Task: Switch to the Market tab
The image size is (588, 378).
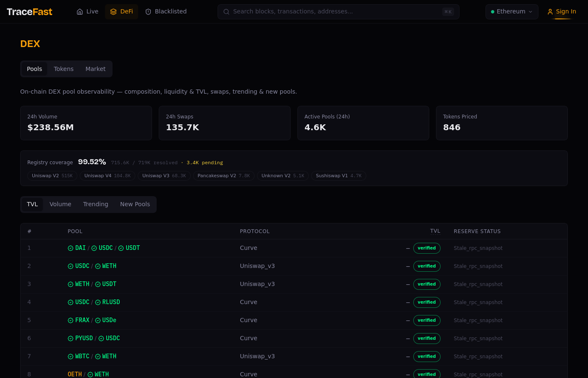Action: [x=95, y=69]
